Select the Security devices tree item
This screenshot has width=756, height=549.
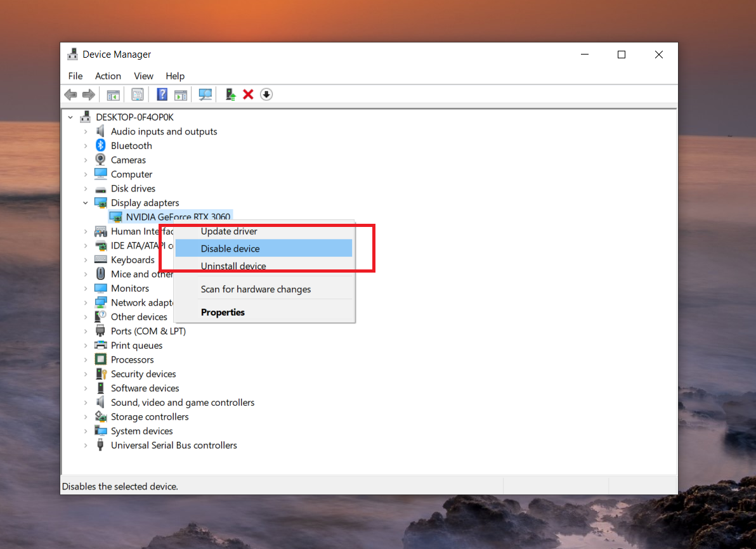143,374
